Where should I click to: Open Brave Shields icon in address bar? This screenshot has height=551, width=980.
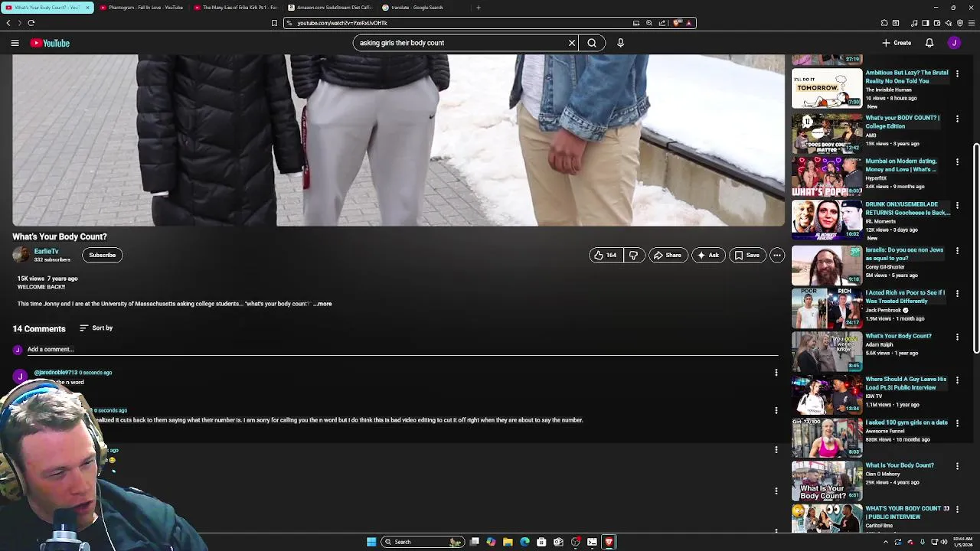tap(678, 23)
